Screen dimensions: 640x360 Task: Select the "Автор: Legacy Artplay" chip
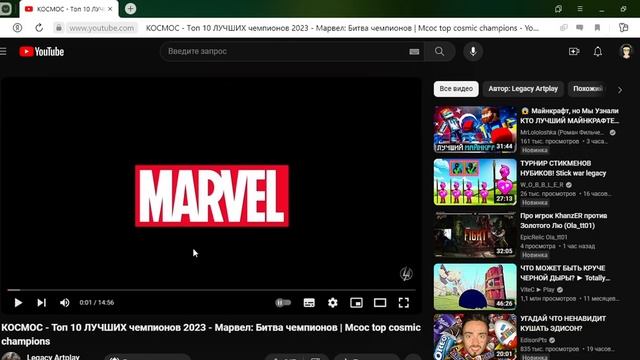pyautogui.click(x=523, y=89)
